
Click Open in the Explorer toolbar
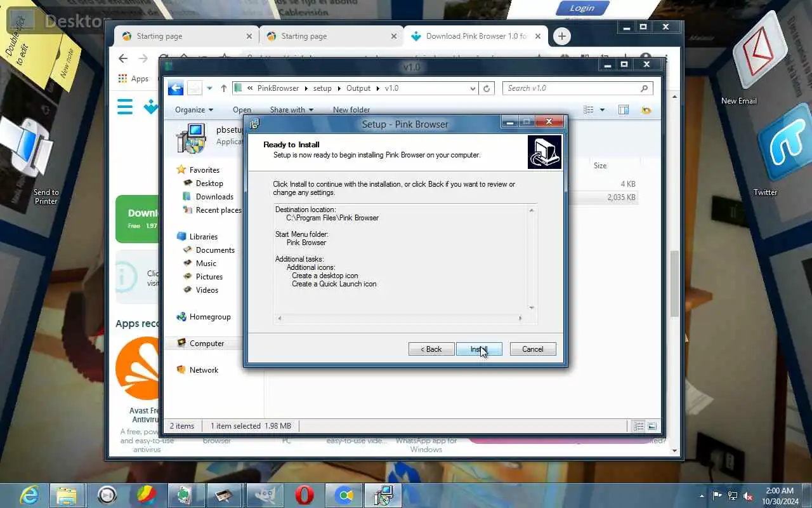[x=242, y=110]
